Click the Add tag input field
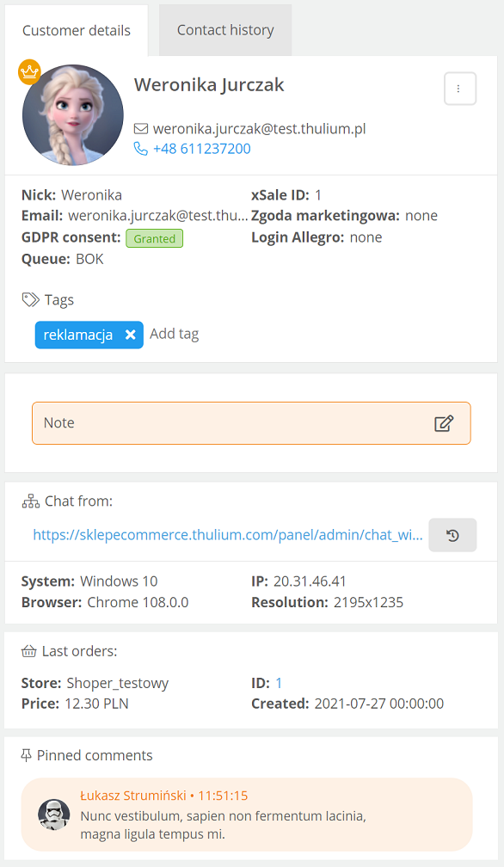The height and width of the screenshot is (867, 504). [174, 334]
